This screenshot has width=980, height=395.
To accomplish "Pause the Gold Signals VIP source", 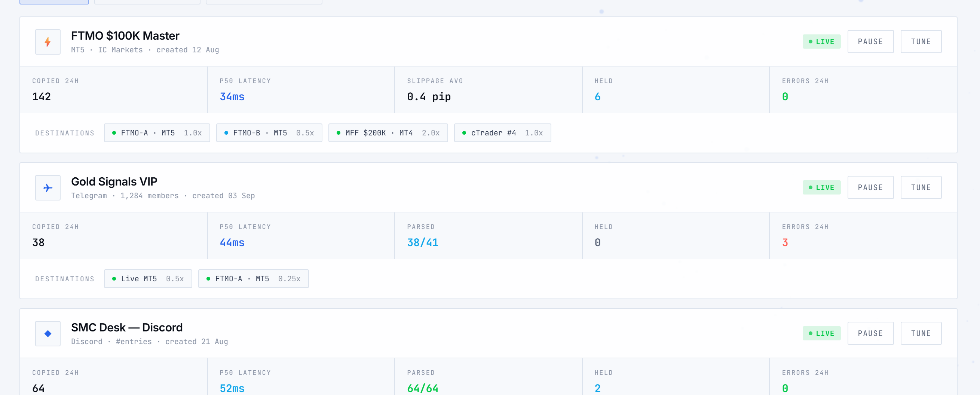I will (870, 187).
